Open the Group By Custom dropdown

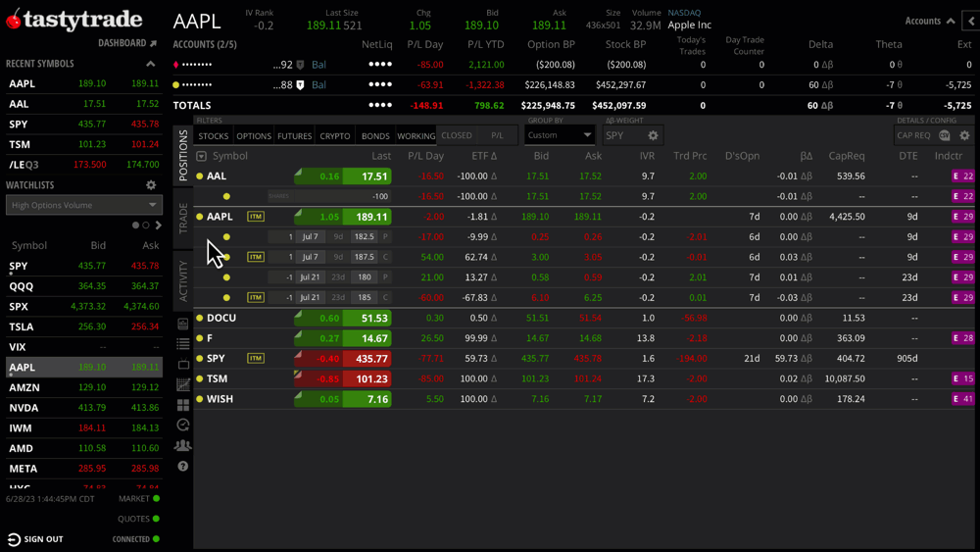point(560,135)
